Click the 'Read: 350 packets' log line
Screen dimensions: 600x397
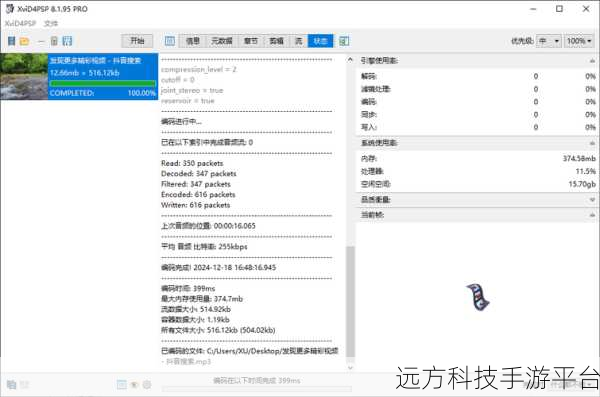click(x=192, y=163)
